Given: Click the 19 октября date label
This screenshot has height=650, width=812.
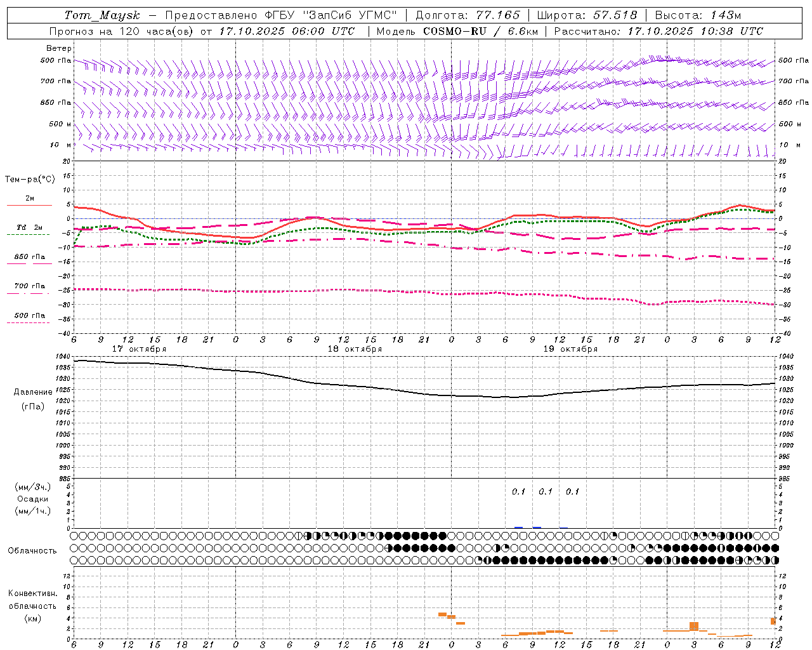Looking at the screenshot, I should tap(570, 349).
